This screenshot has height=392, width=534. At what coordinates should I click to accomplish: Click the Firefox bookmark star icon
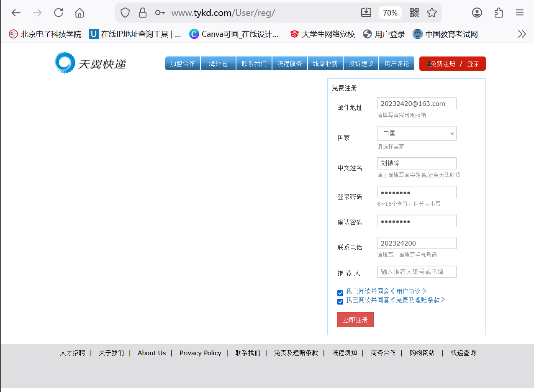[x=432, y=13]
